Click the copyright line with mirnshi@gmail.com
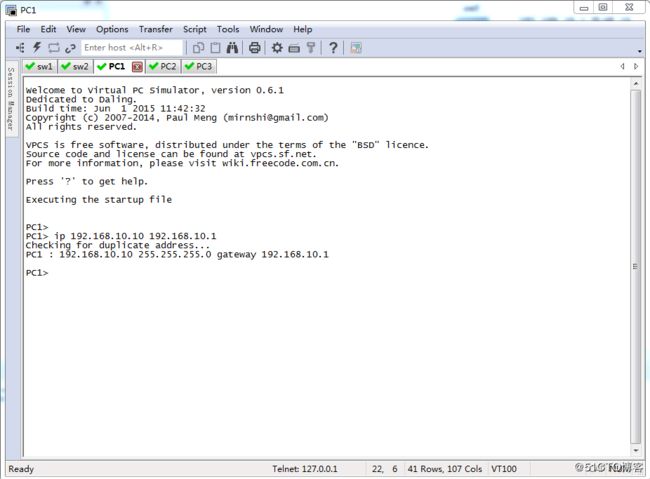Viewport: 650px width, 479px height. (x=177, y=117)
